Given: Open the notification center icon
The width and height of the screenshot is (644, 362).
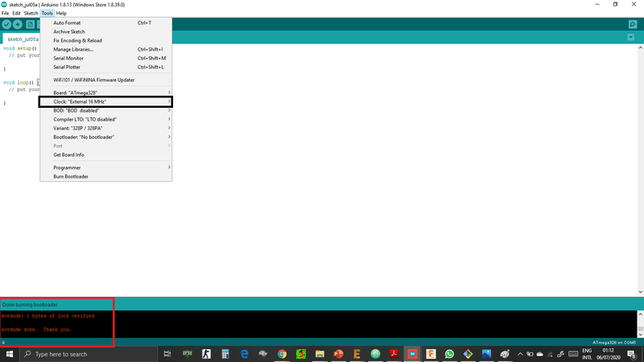Looking at the screenshot, I should pyautogui.click(x=633, y=354).
